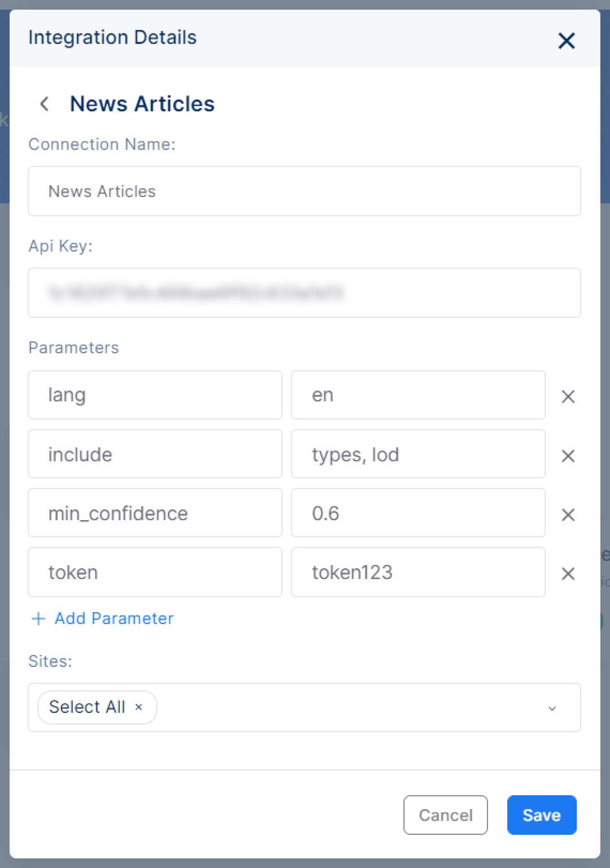Remove the min_confidence parameter row

(568, 514)
